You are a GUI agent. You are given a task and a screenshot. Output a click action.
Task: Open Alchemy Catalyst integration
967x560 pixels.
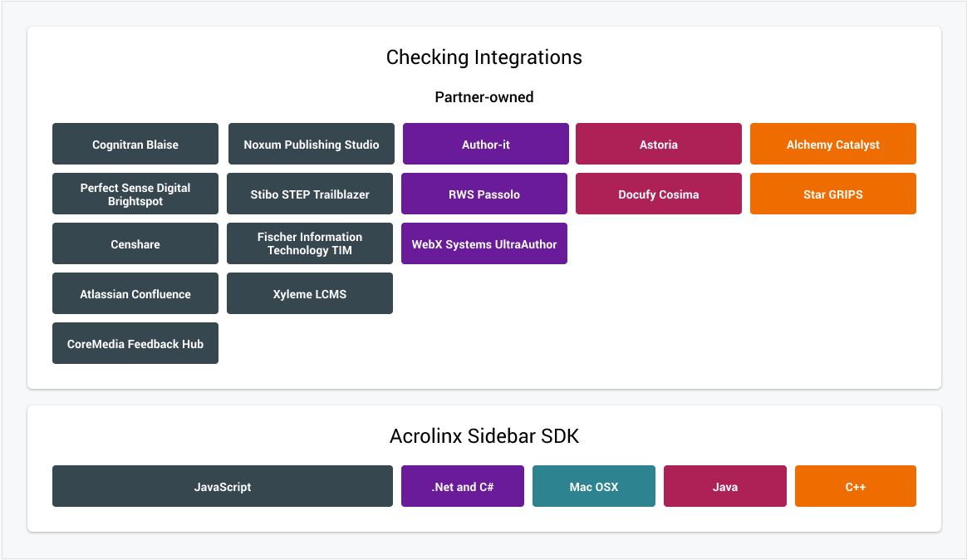tap(833, 144)
